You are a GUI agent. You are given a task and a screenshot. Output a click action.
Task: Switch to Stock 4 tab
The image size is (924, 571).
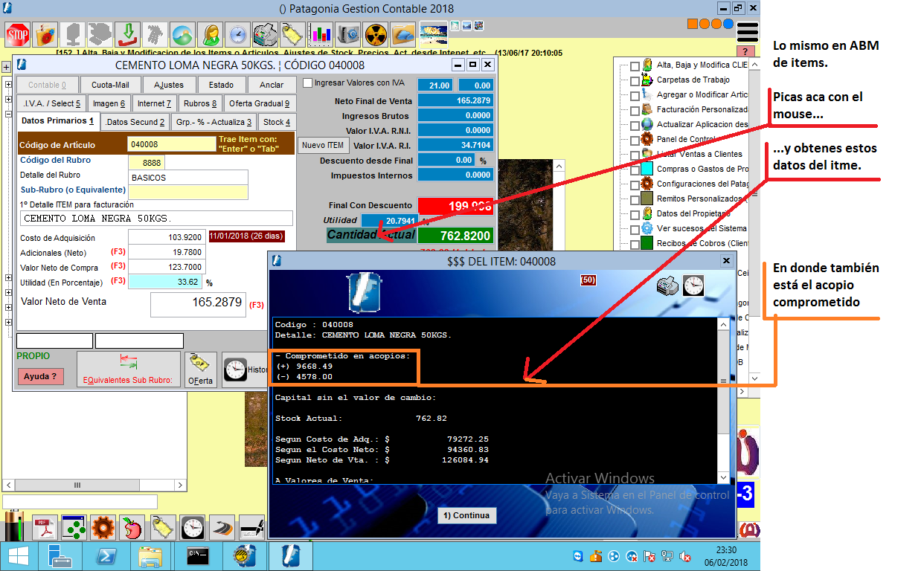pyautogui.click(x=277, y=122)
